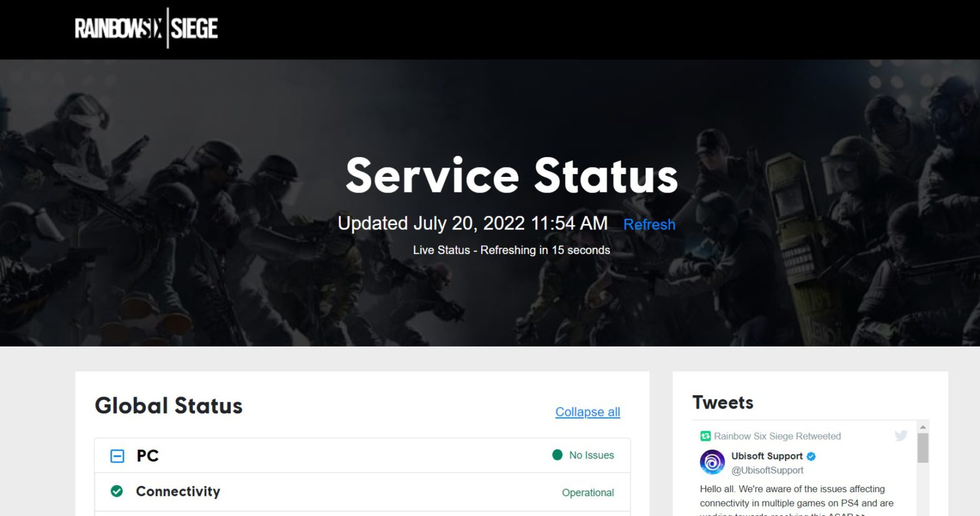
Task: Click the retweet icon next to Rainbow Six Siege Retweeted
Action: pos(705,436)
